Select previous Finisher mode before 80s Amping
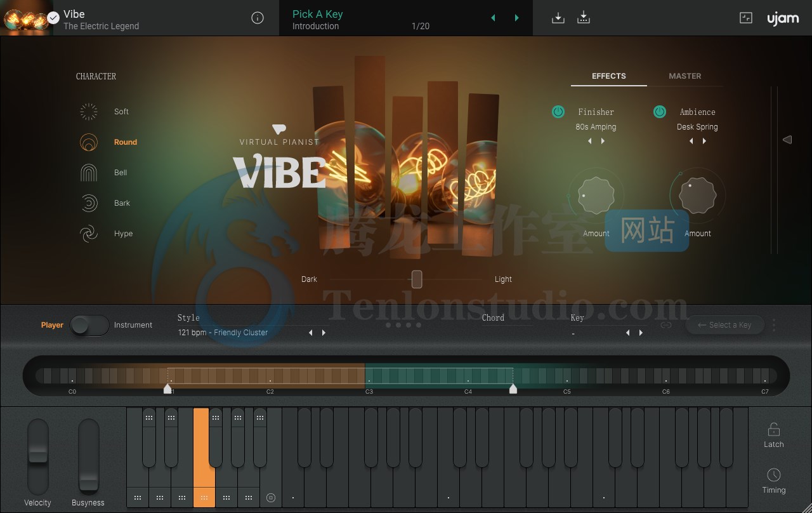The width and height of the screenshot is (812, 513). click(x=590, y=141)
